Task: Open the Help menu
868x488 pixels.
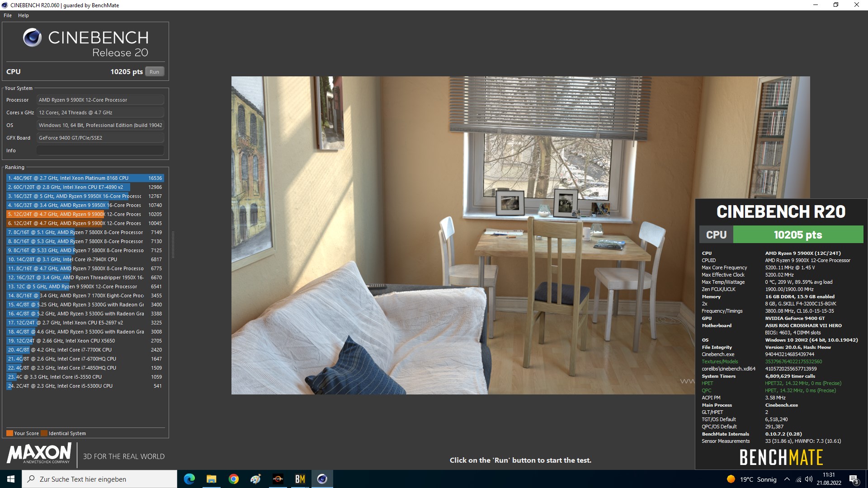Action: 24,15
